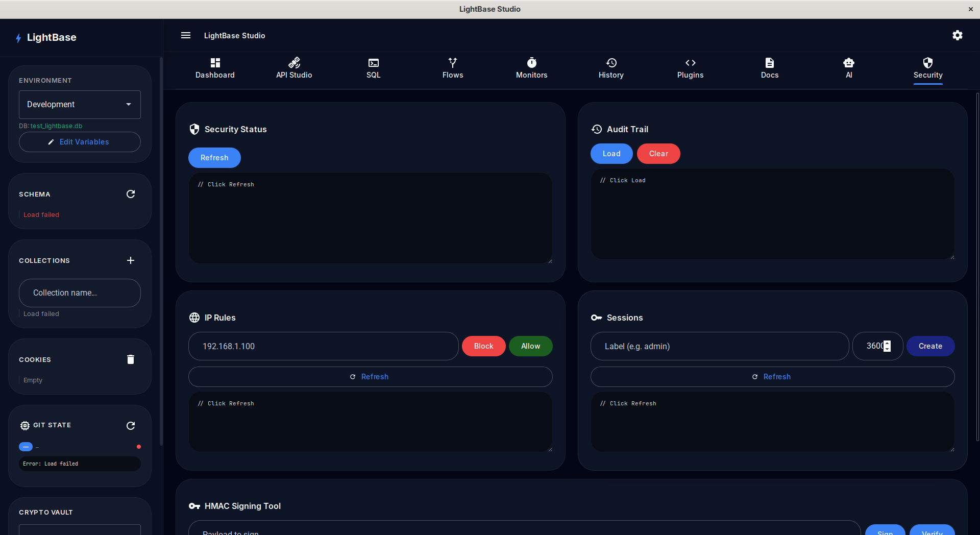
Task: Allow the entered IP address
Action: coord(530,346)
